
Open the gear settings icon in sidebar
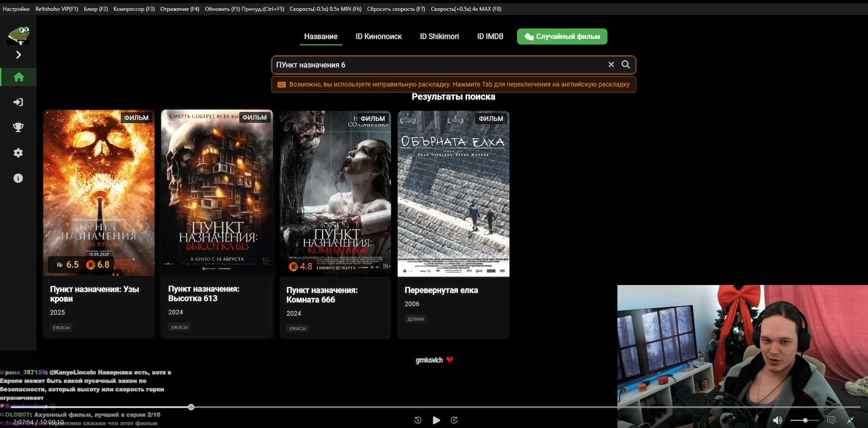18,153
